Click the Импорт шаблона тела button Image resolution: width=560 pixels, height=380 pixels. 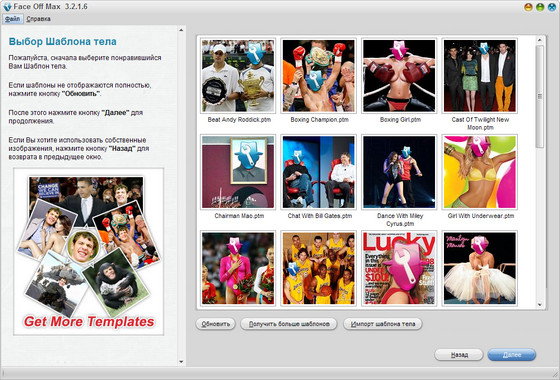coord(383,324)
